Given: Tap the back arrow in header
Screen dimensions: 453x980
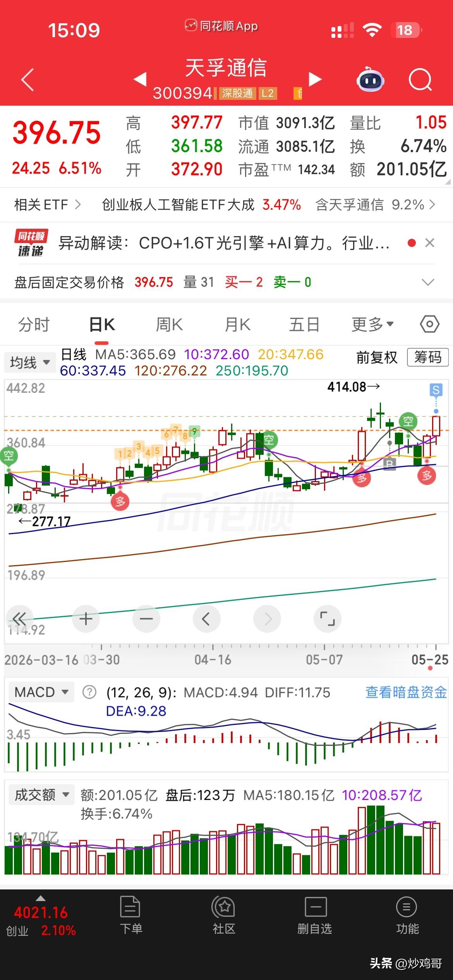Looking at the screenshot, I should [27, 80].
